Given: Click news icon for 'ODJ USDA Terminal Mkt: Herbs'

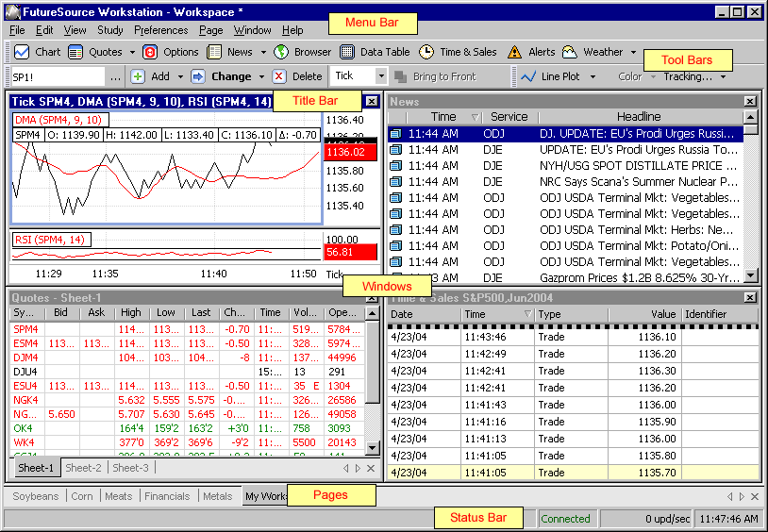Looking at the screenshot, I should (395, 230).
